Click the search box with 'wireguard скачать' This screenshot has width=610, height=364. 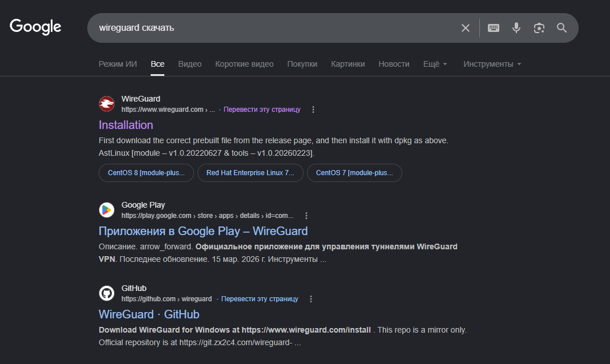coord(333,28)
